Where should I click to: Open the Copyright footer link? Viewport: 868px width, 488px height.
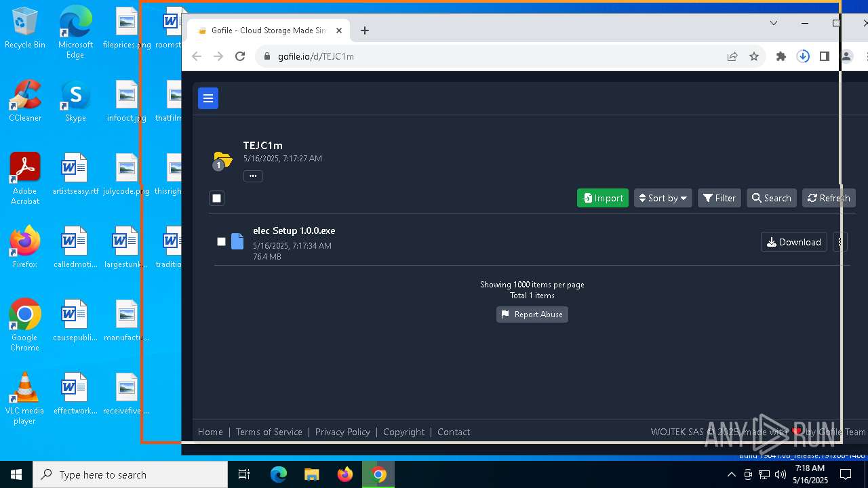(x=403, y=432)
